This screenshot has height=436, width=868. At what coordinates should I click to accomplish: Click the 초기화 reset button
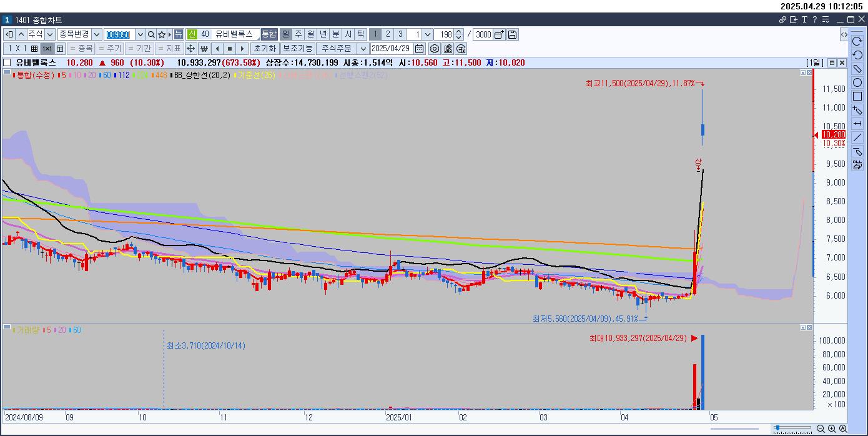click(264, 49)
